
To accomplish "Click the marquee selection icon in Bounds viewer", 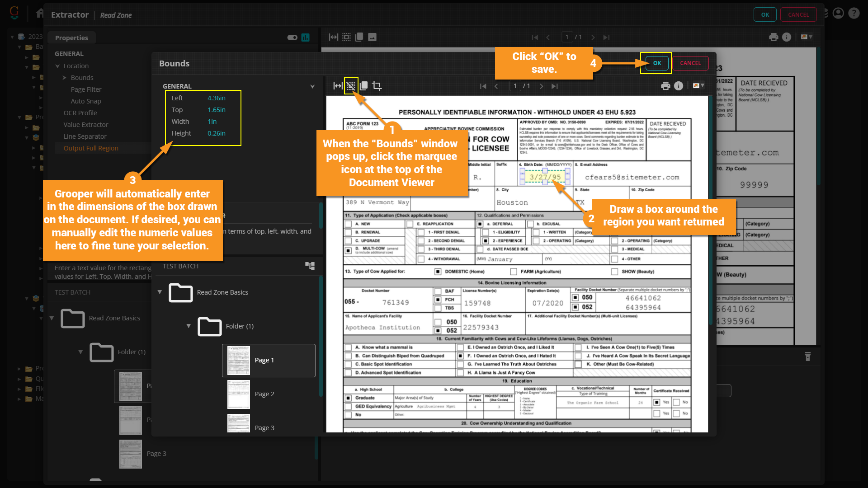I will (x=351, y=86).
